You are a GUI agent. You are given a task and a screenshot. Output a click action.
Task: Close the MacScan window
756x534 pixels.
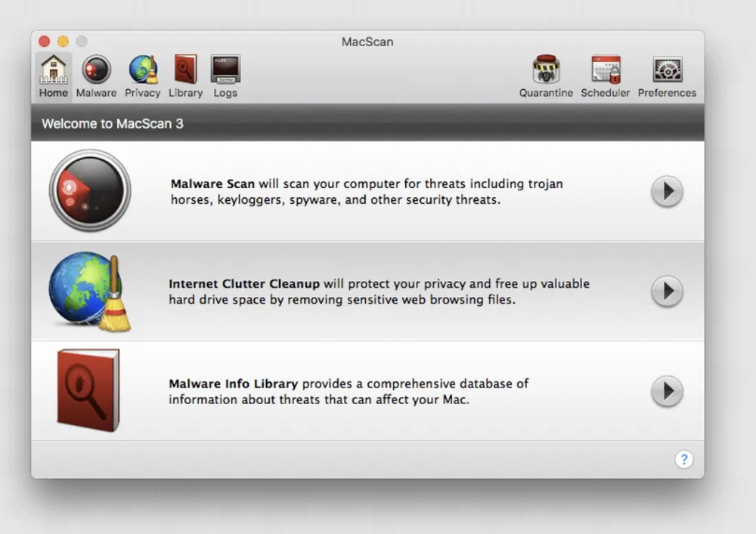[45, 42]
